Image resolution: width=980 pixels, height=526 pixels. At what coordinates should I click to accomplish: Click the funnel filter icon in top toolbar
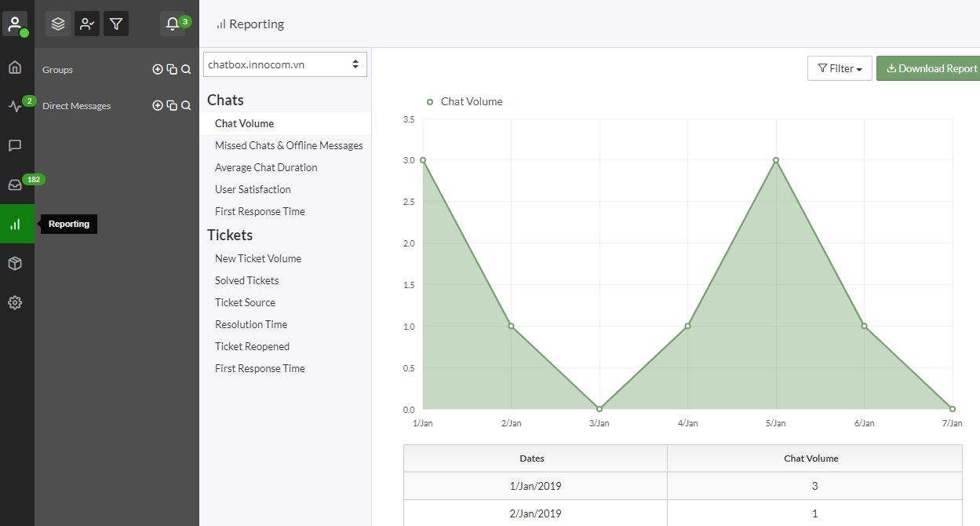coord(116,24)
